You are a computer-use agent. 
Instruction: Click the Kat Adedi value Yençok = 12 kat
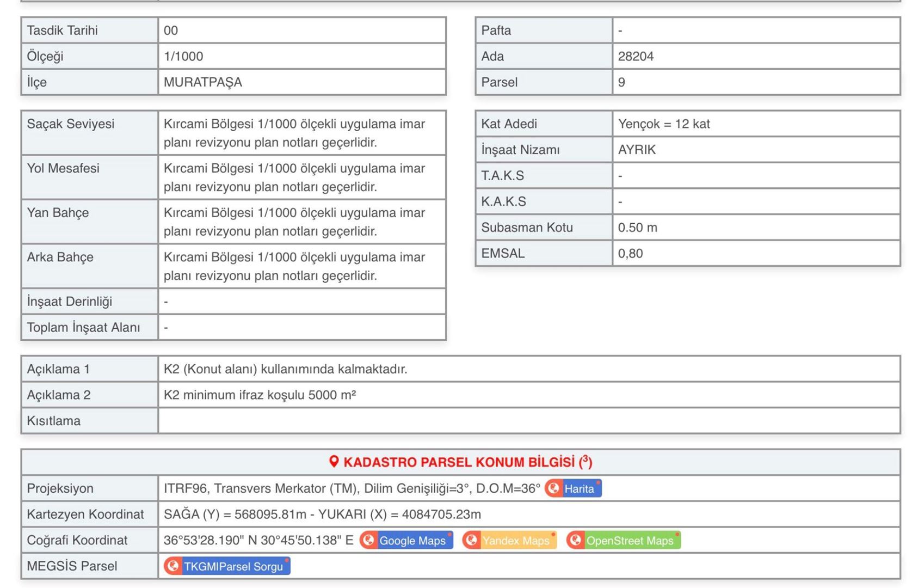click(663, 124)
